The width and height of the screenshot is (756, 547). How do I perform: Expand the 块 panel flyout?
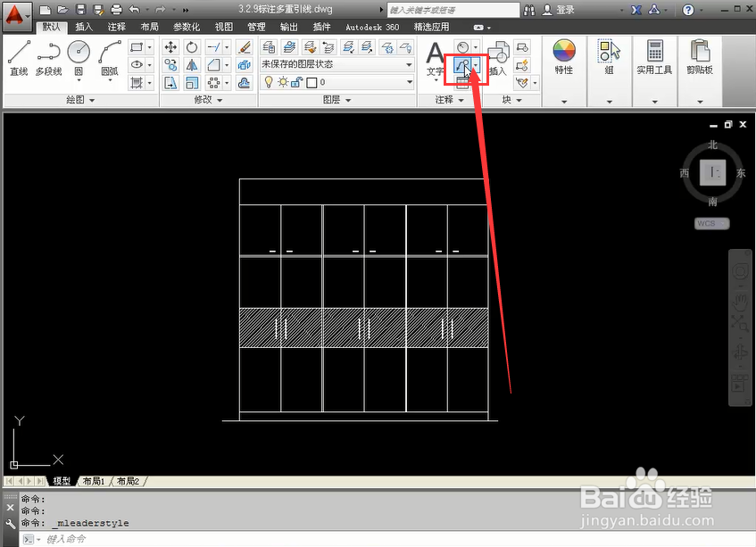(512, 100)
